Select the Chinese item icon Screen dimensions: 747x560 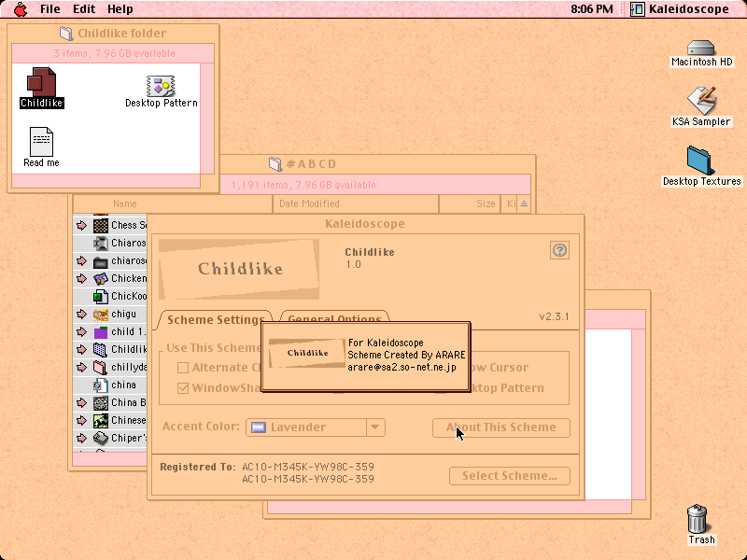(101, 421)
